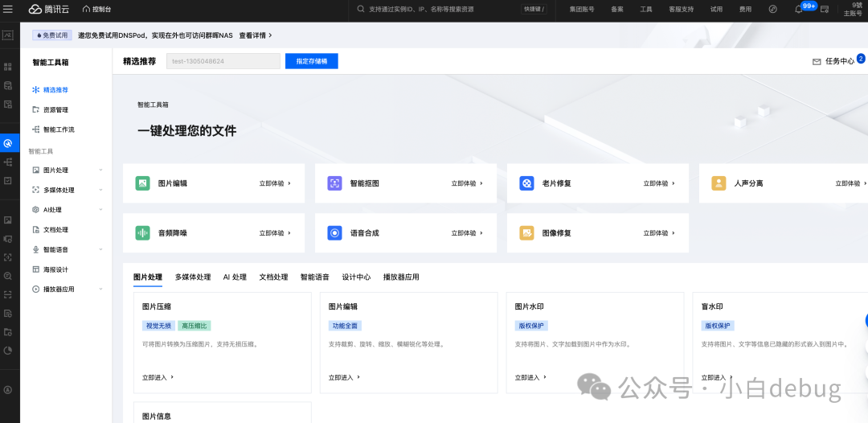Click the 快捷键 / shortcut hint

[534, 9]
